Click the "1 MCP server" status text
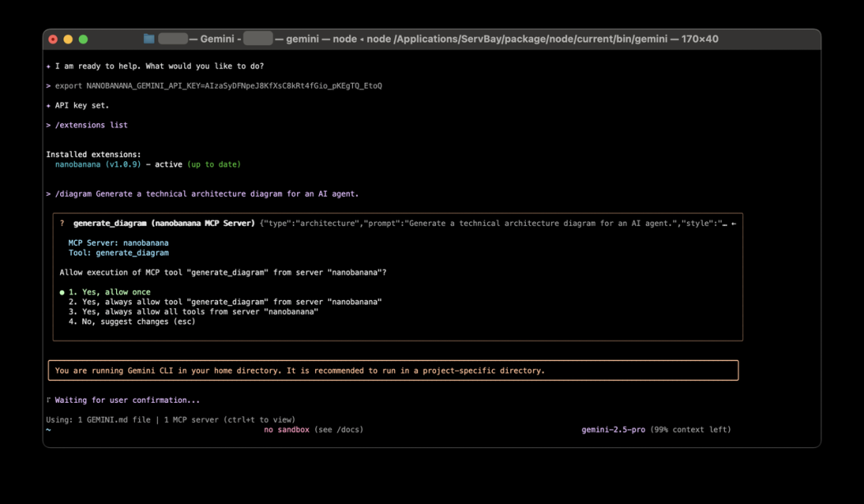The image size is (864, 504). coord(193,419)
